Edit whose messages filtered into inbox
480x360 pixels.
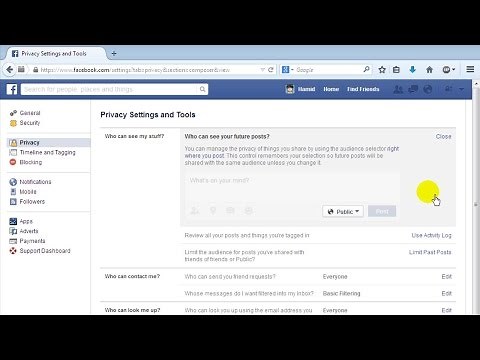(x=447, y=293)
